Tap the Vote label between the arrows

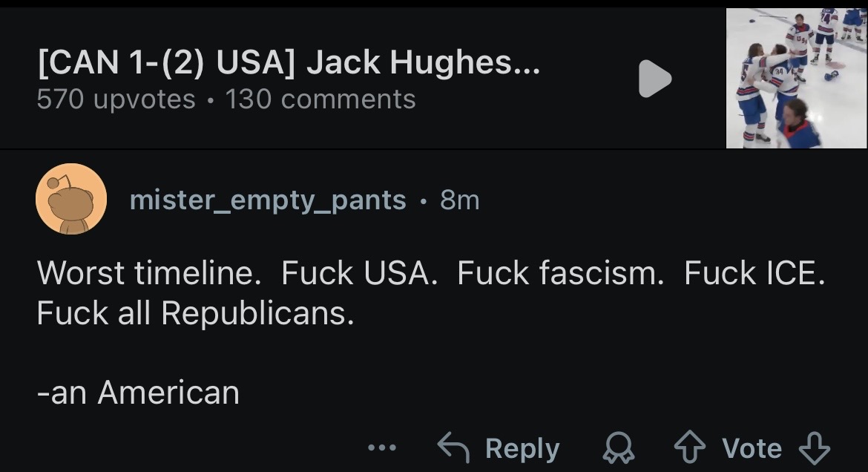tap(752, 448)
